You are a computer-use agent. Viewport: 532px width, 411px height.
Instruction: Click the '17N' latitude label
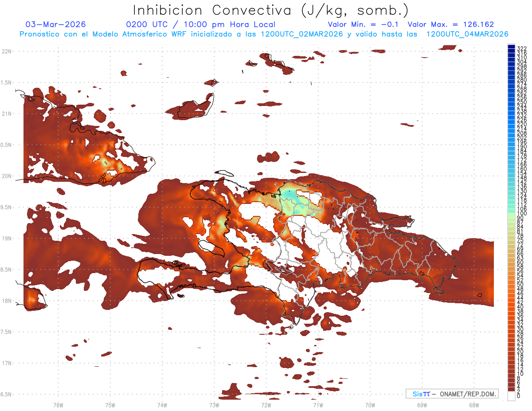click(7, 363)
